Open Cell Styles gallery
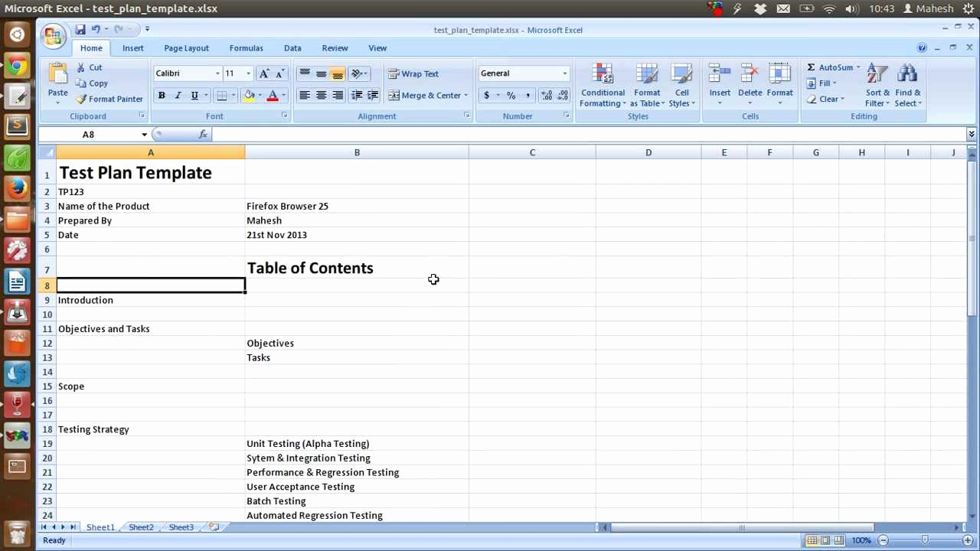Screen dimensions: 980x551 click(681, 85)
